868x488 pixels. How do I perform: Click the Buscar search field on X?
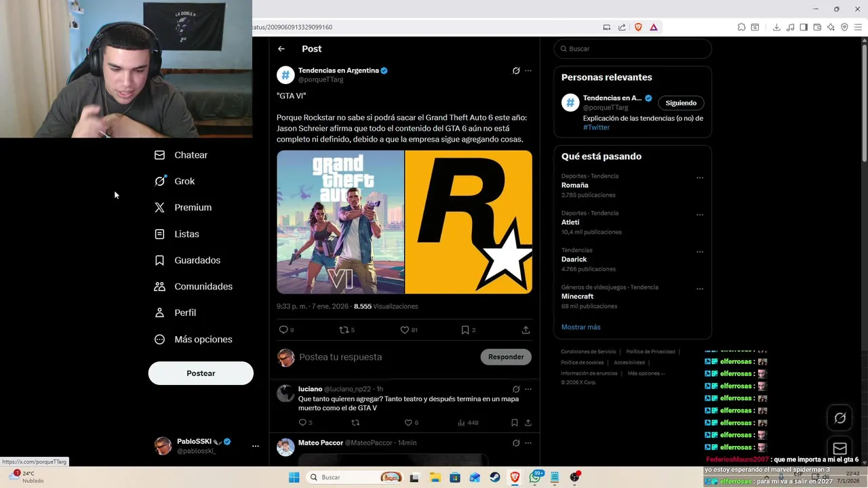coord(633,49)
